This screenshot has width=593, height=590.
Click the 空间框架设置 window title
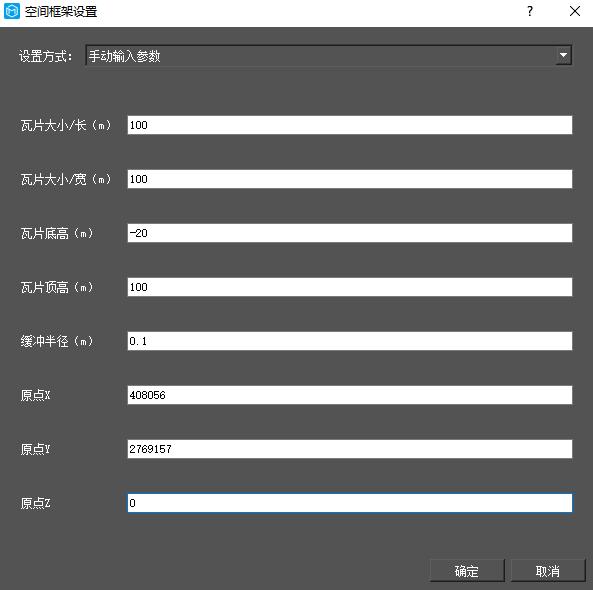(61, 12)
